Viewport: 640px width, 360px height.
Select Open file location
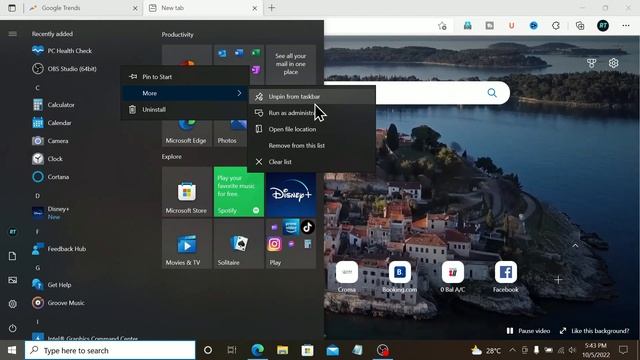point(312,129)
